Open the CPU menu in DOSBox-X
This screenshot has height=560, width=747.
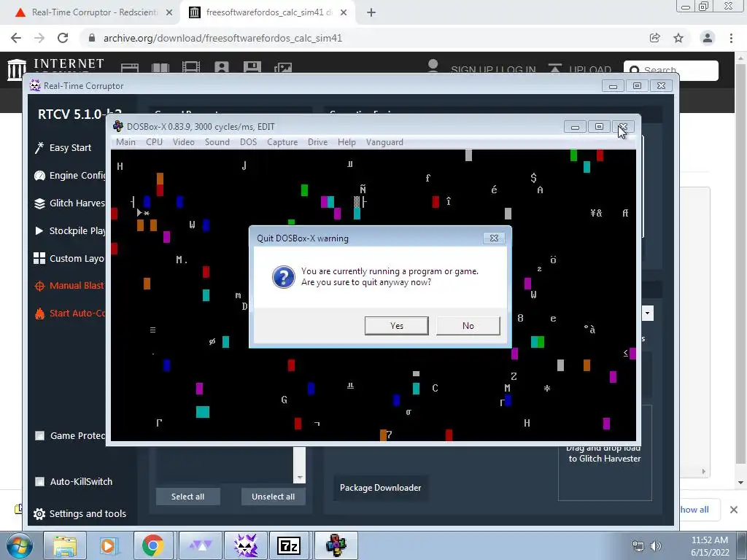154,142
